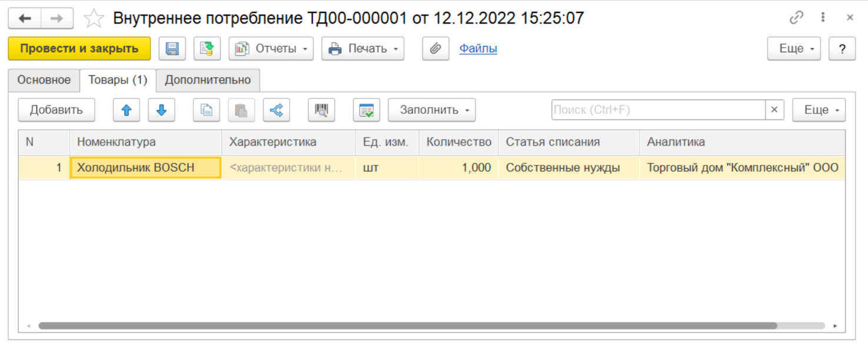Click the copy rows icon

(206, 110)
